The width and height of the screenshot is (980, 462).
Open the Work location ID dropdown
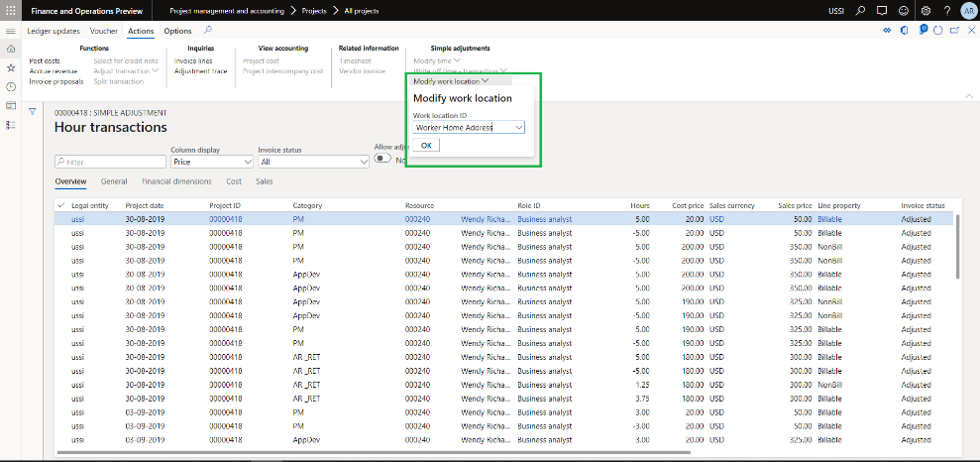tap(519, 127)
